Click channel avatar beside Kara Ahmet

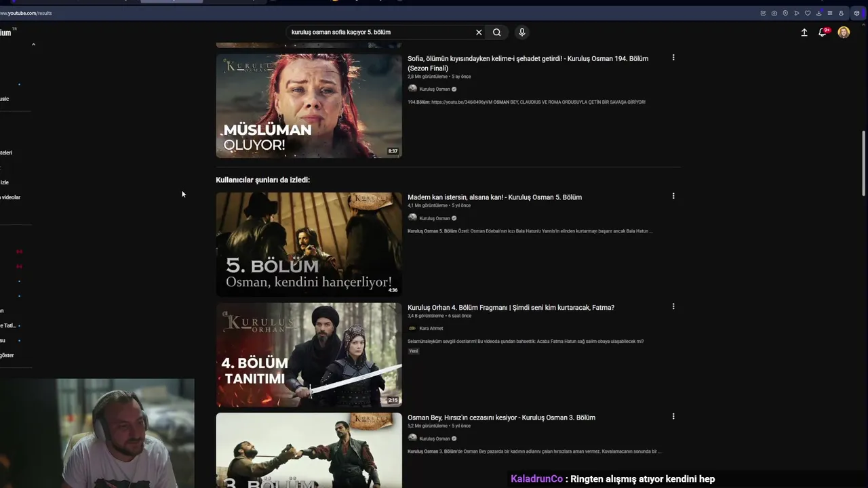(412, 328)
